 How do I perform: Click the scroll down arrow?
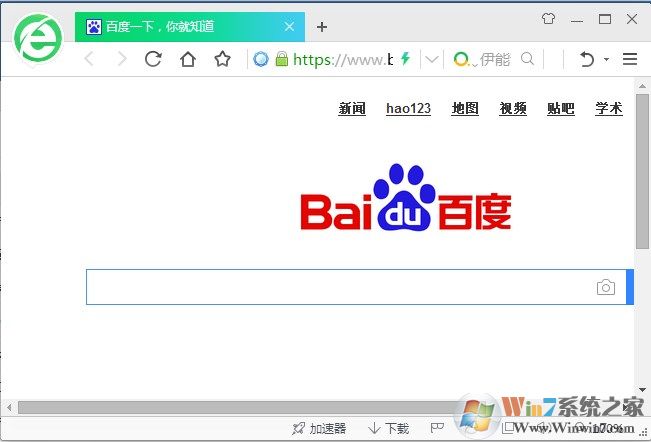642,390
